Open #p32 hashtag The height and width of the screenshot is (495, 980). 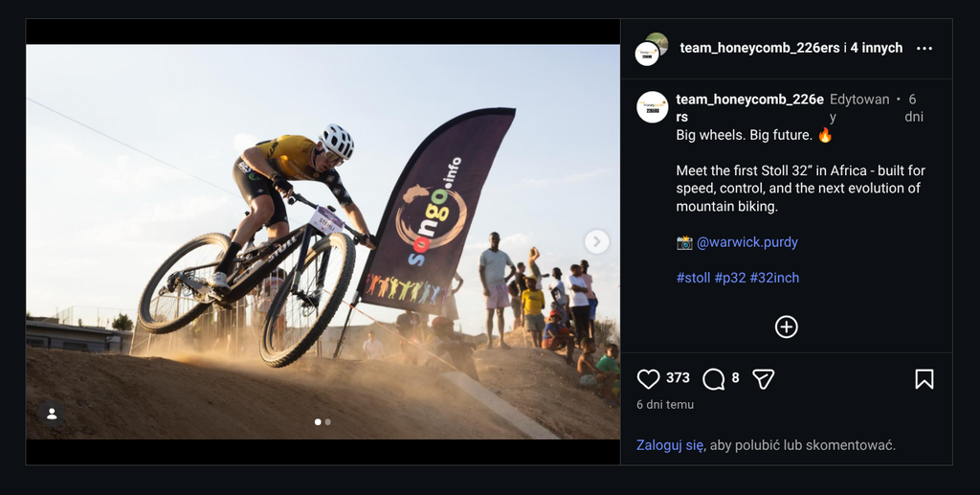730,278
